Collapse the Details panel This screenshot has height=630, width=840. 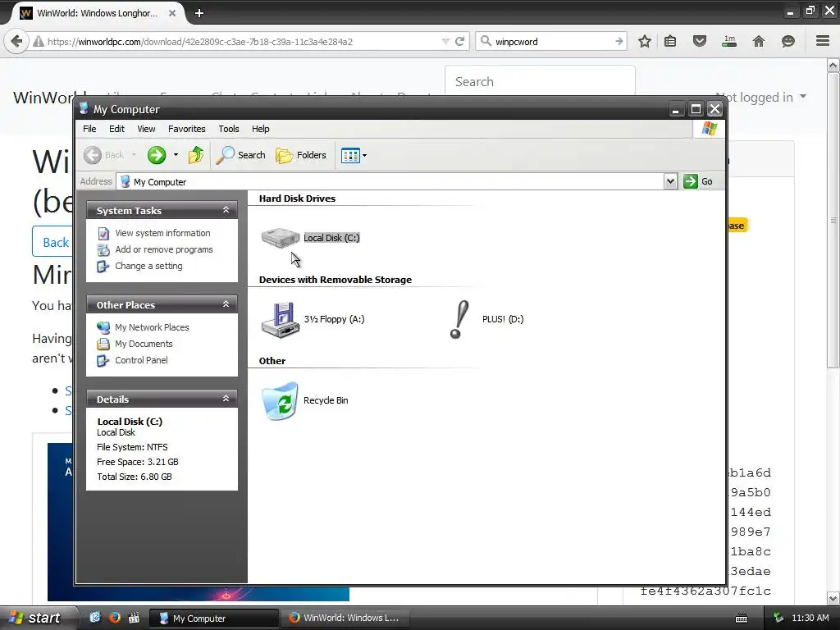(x=226, y=399)
